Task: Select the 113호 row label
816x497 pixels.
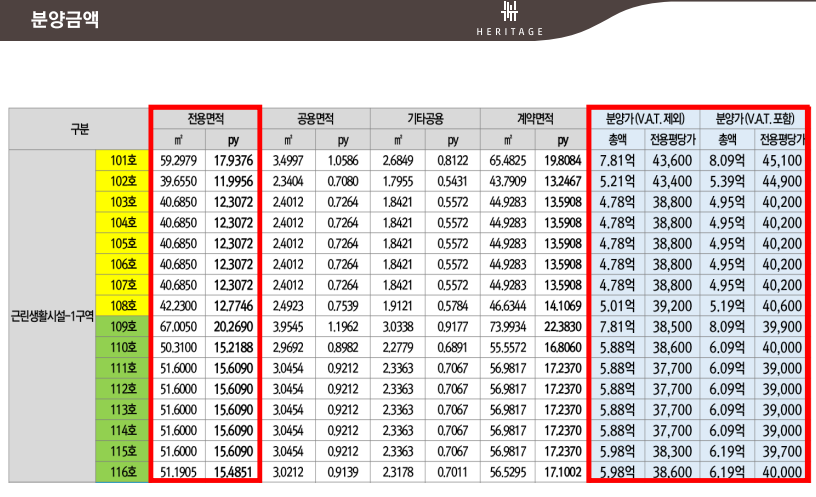Action: (x=123, y=410)
